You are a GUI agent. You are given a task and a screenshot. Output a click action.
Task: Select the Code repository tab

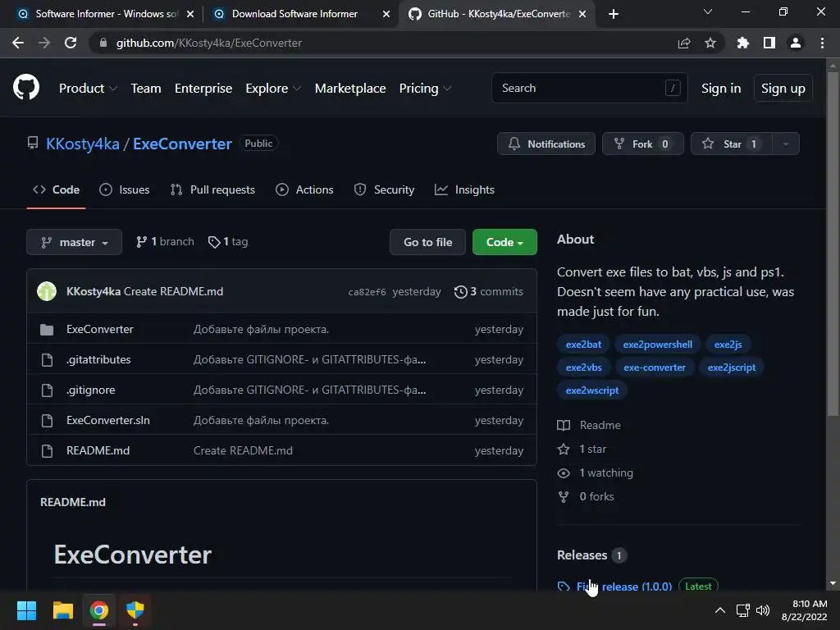click(x=57, y=189)
